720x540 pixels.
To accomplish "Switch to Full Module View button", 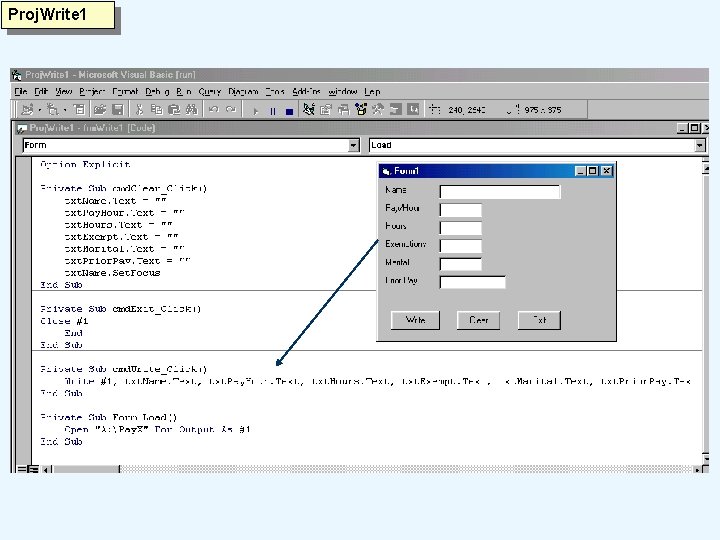I will [33, 469].
